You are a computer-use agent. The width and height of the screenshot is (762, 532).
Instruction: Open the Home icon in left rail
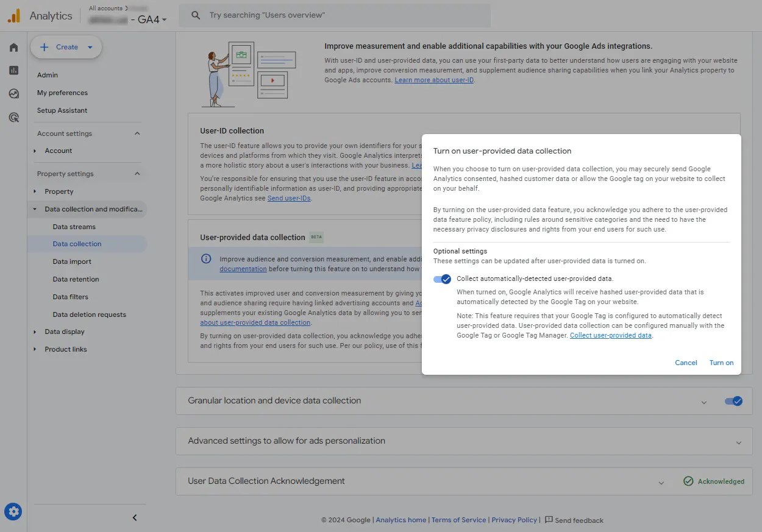tap(13, 48)
